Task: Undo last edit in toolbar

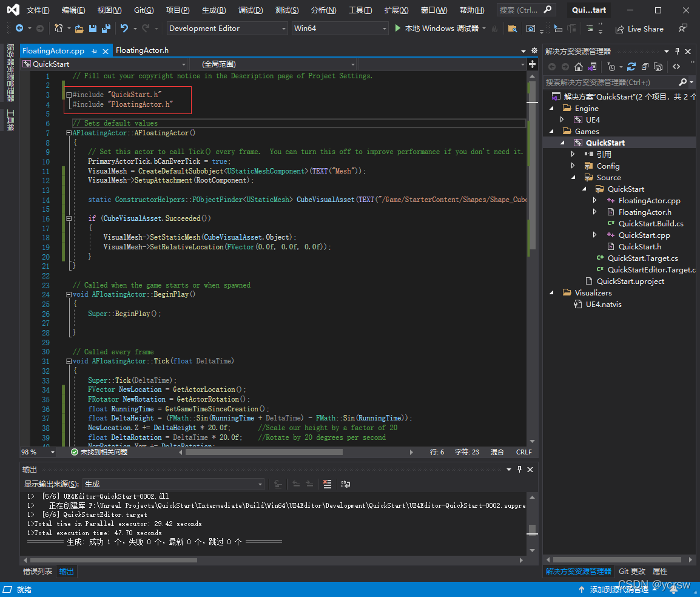Action: 124,29
